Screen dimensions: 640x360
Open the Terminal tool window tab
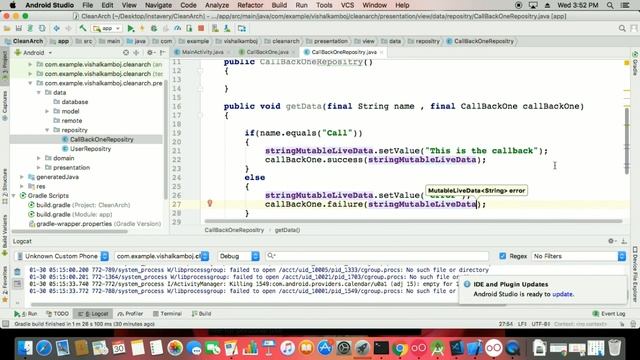pos(167,313)
